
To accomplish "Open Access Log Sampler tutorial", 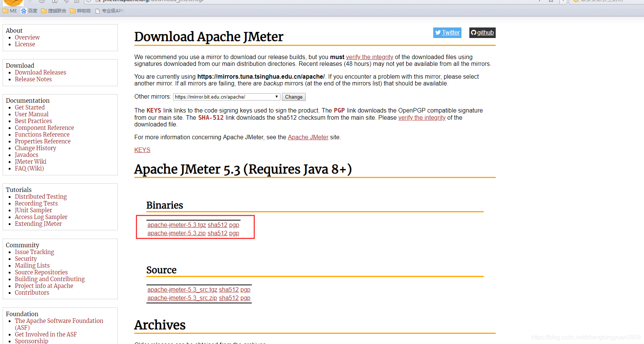I will point(41,217).
